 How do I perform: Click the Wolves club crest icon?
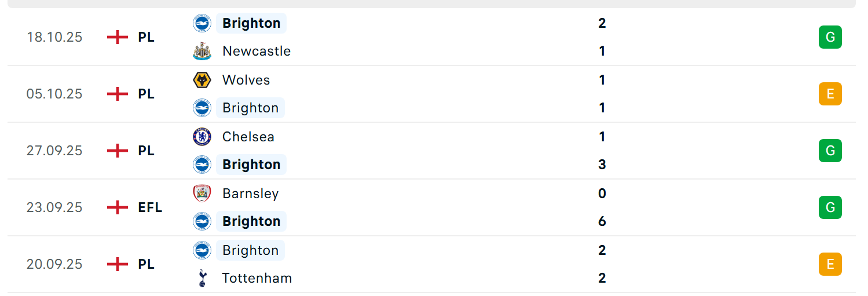click(202, 80)
